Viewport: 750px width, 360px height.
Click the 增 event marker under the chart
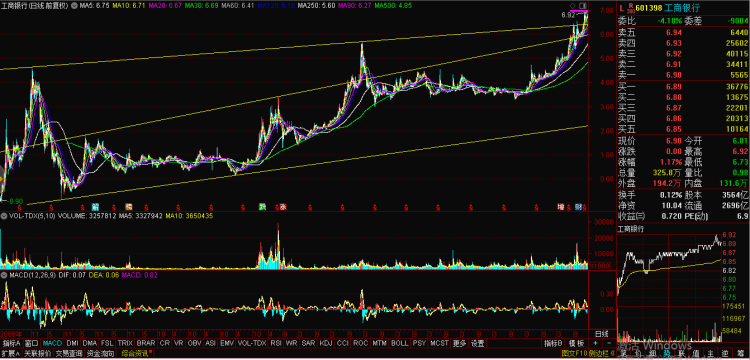tap(561, 207)
